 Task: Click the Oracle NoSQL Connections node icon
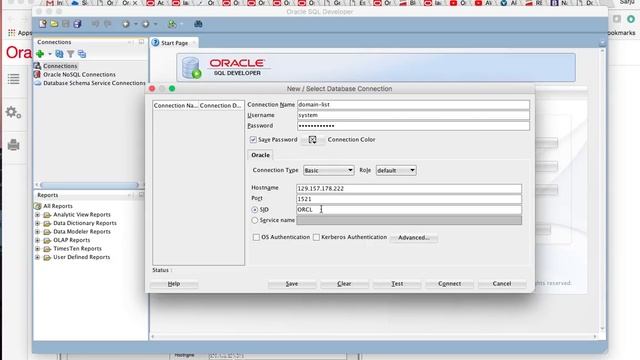[38, 74]
